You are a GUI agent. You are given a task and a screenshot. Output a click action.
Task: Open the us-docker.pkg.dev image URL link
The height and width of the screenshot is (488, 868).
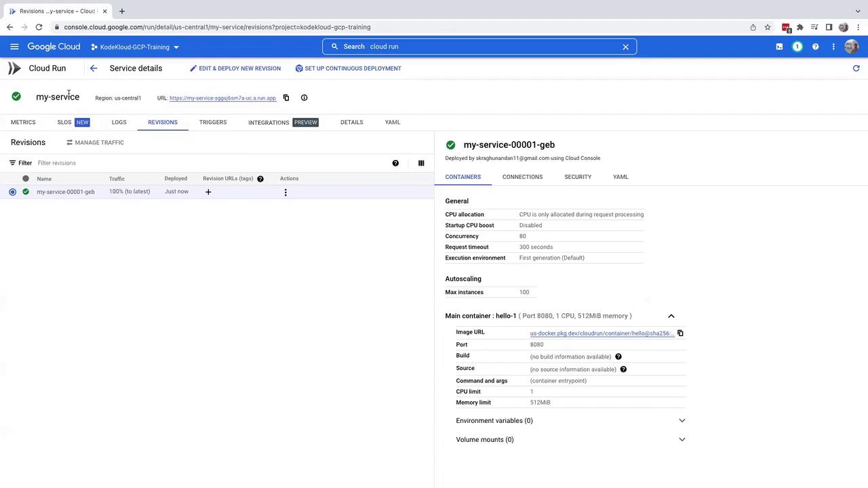click(x=602, y=333)
